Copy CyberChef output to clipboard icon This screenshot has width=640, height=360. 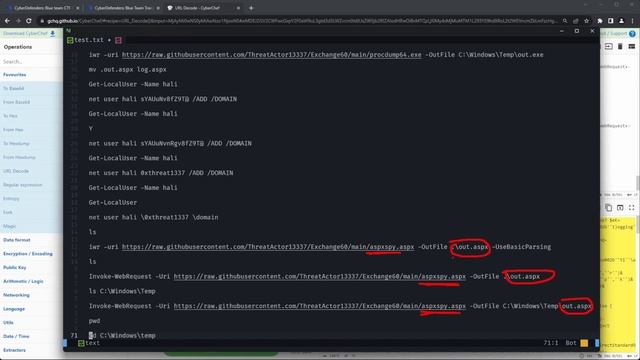click(x=608, y=207)
